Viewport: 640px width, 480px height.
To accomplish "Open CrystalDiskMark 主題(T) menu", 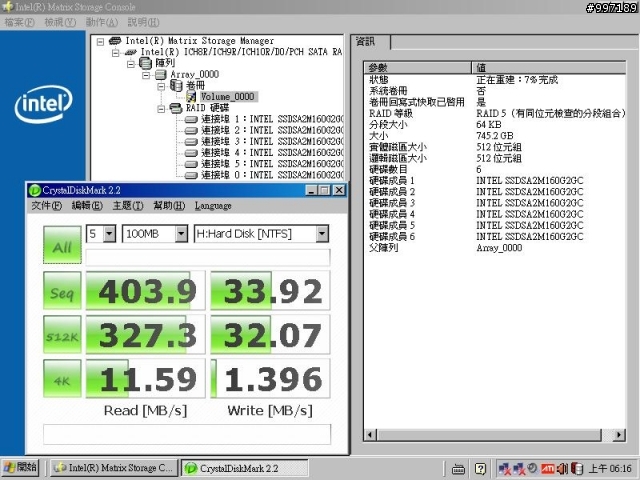I will coord(128,205).
